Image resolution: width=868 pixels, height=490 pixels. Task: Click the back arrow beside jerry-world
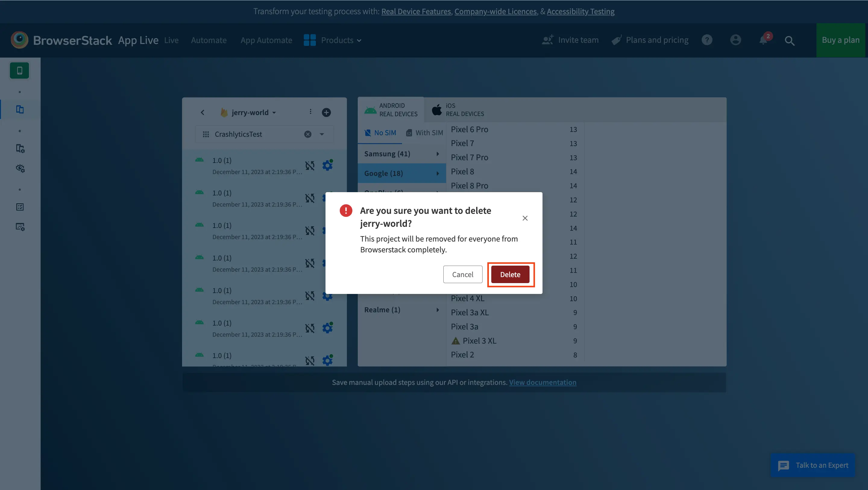(203, 112)
